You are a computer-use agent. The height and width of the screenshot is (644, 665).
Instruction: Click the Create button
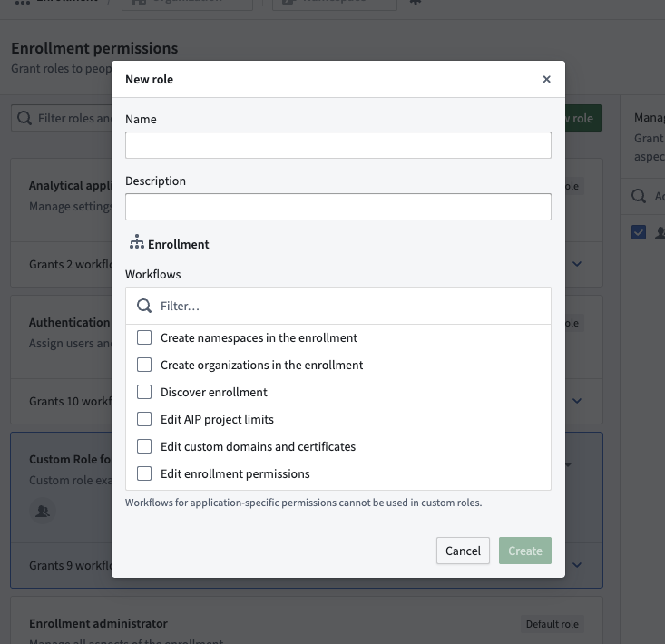tap(525, 551)
